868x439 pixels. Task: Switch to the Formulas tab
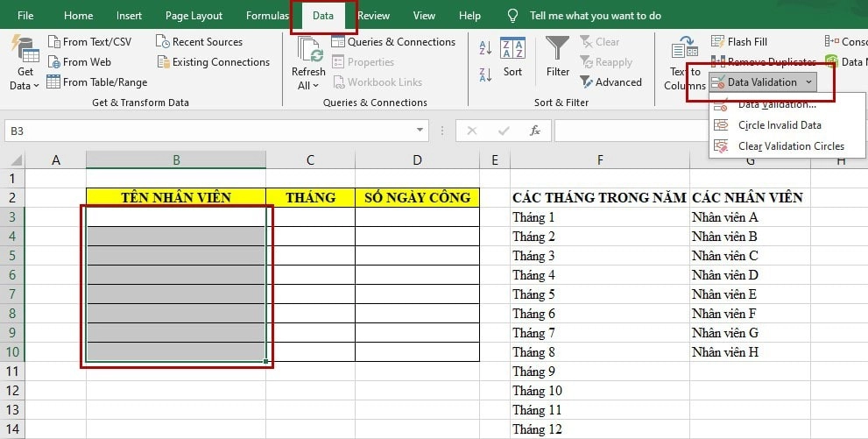267,16
